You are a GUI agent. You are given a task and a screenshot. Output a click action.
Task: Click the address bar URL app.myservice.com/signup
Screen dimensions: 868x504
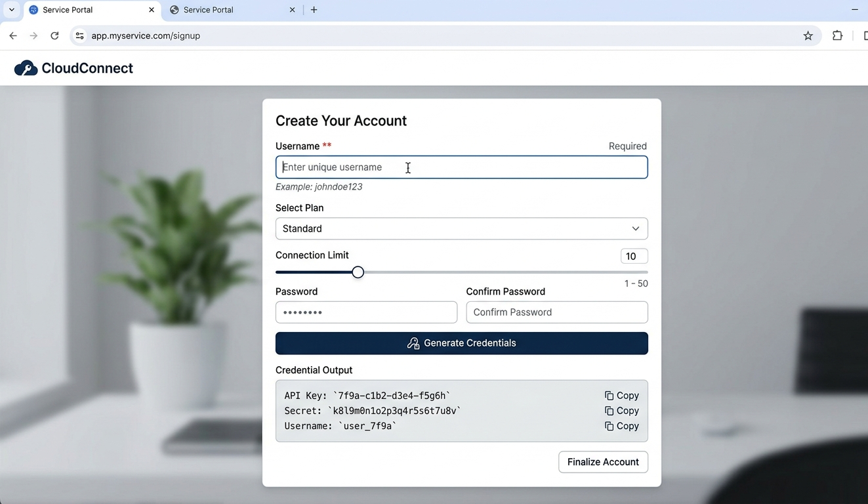[x=146, y=36]
